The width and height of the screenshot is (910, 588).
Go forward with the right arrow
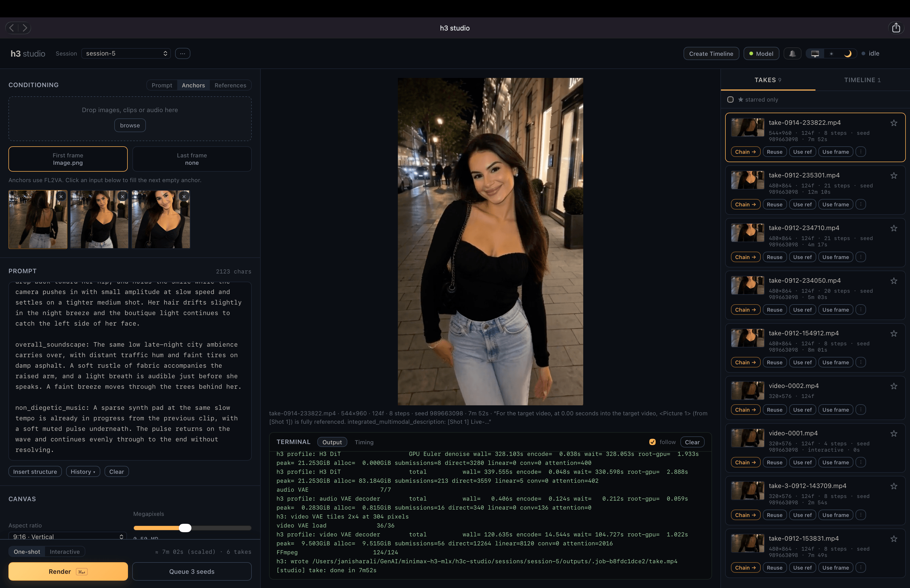pyautogui.click(x=25, y=28)
